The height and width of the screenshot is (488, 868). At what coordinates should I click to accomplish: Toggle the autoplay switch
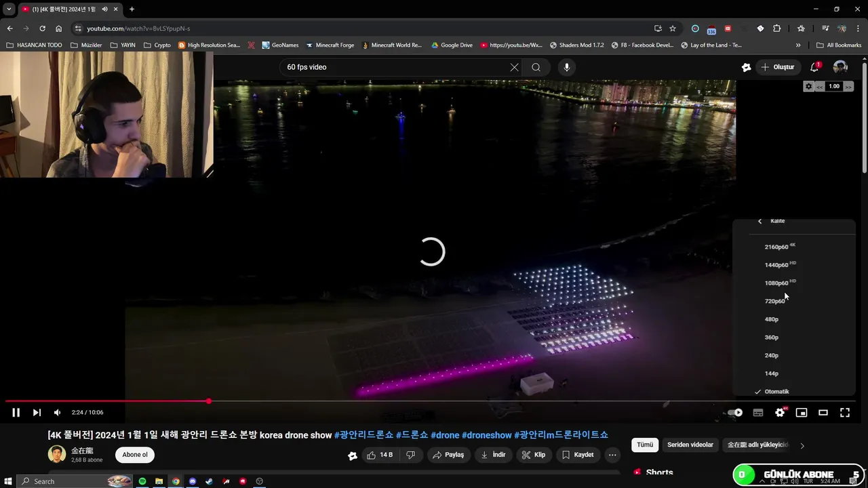tap(736, 412)
